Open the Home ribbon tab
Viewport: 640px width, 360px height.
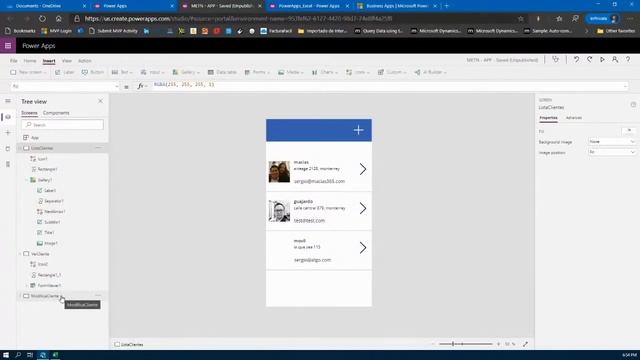click(x=30, y=61)
